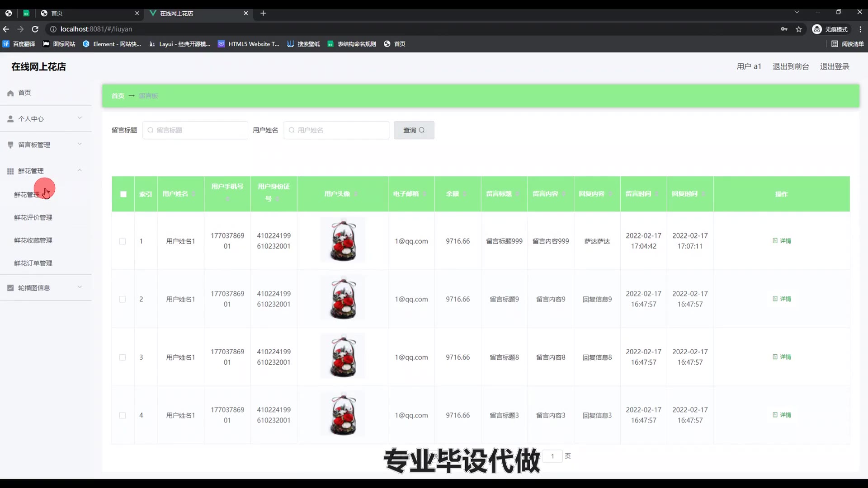The width and height of the screenshot is (868, 488).
Task: Check the checkbox for row 3
Action: pyautogui.click(x=123, y=357)
